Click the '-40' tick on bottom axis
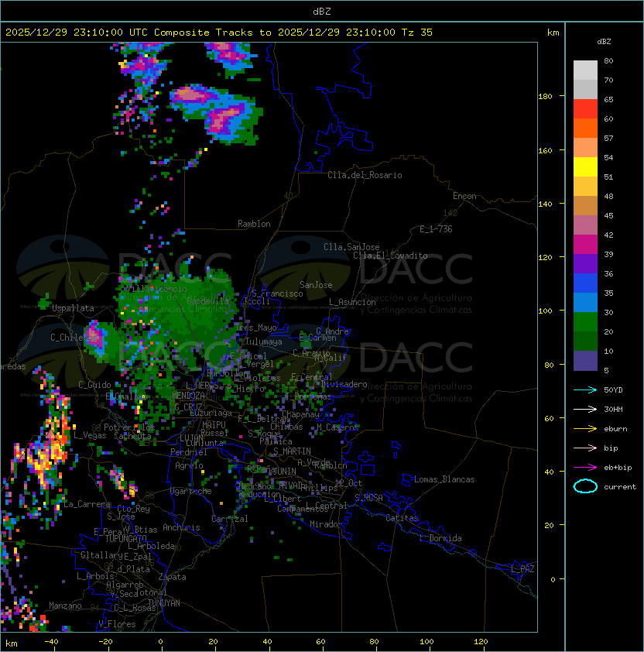Viewport: 644px width, 652px height. pyautogui.click(x=52, y=642)
